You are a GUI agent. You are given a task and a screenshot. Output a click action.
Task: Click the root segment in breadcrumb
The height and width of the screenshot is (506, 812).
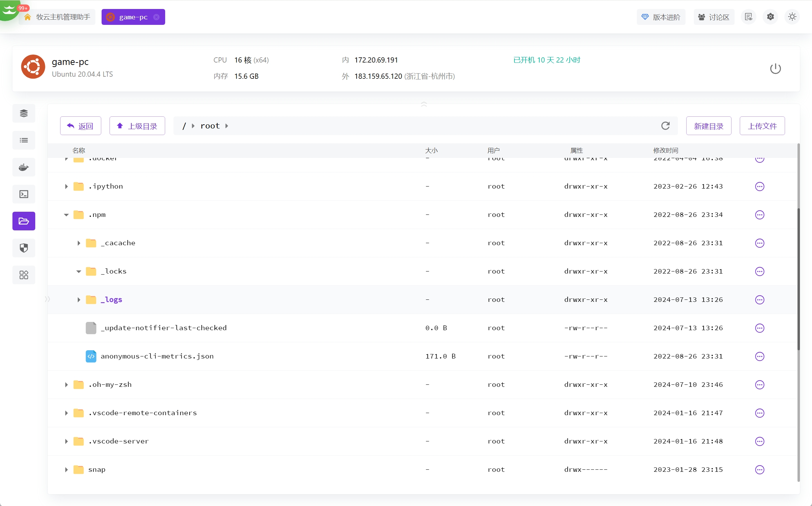[x=210, y=126]
